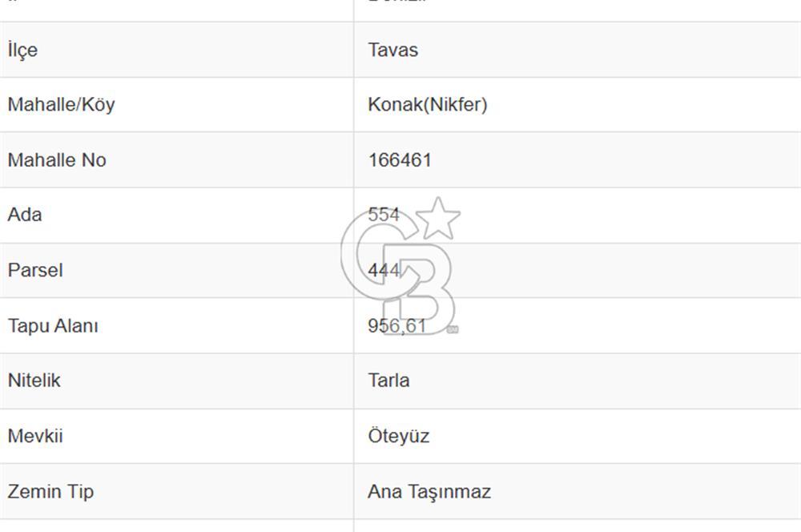
Task: Click the CB star watermark logo
Action: 400,266
